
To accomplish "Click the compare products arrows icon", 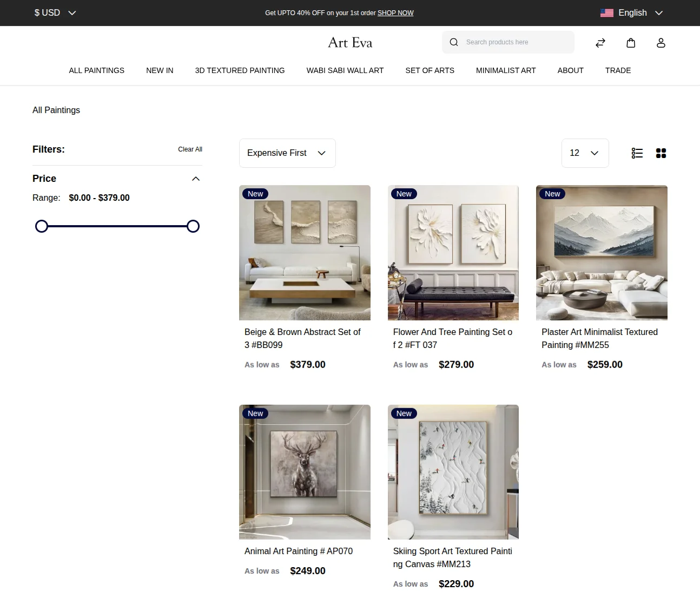I will 600,42.
